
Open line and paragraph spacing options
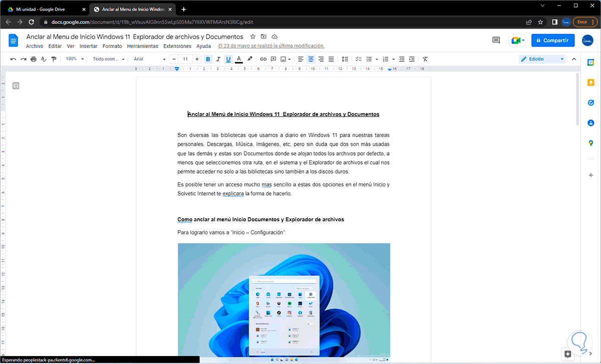click(345, 59)
